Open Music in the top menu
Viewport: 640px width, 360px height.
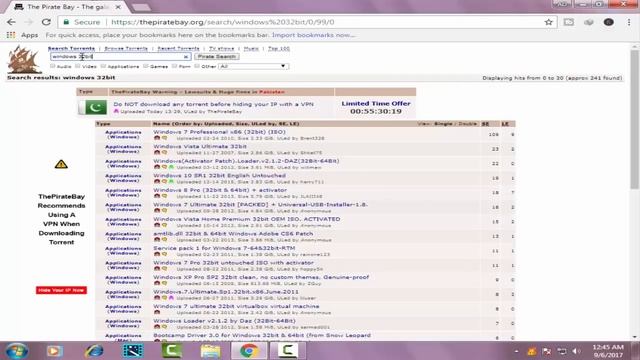[251, 48]
